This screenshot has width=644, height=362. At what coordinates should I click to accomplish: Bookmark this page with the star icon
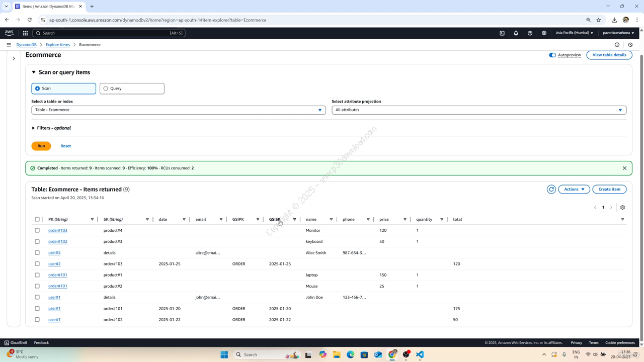tap(599, 20)
